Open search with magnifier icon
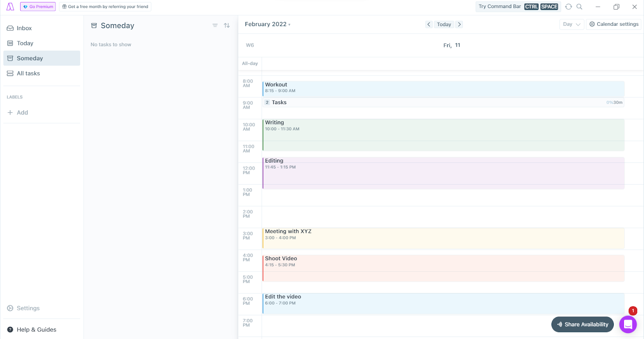This screenshot has height=339, width=644. (579, 7)
